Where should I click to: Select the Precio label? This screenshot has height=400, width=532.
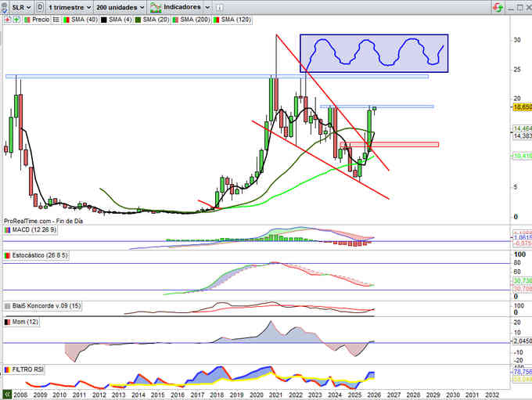point(38,19)
